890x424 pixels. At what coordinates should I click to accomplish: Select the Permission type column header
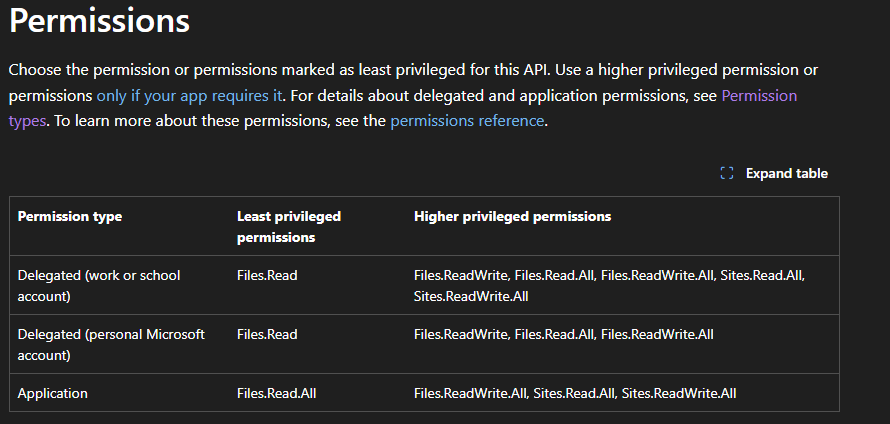(x=70, y=216)
